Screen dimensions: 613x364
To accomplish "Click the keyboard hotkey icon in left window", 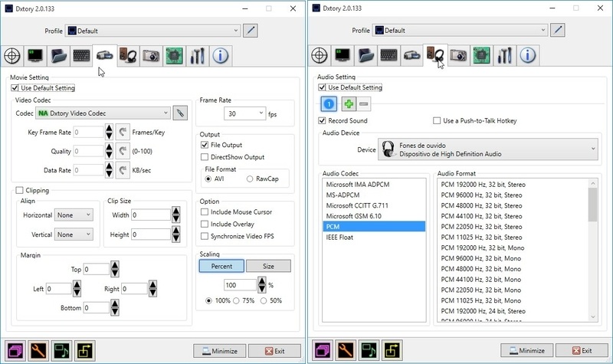I will 82,56.
